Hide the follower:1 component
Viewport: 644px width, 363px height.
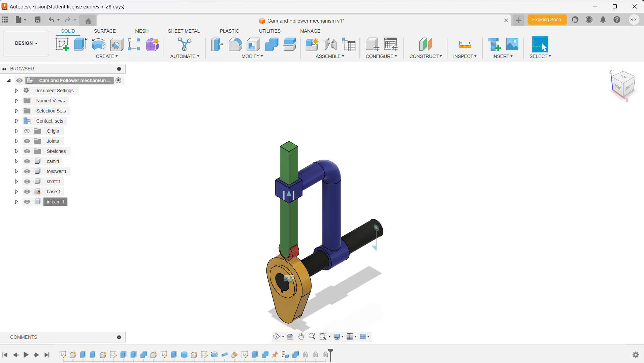27,171
